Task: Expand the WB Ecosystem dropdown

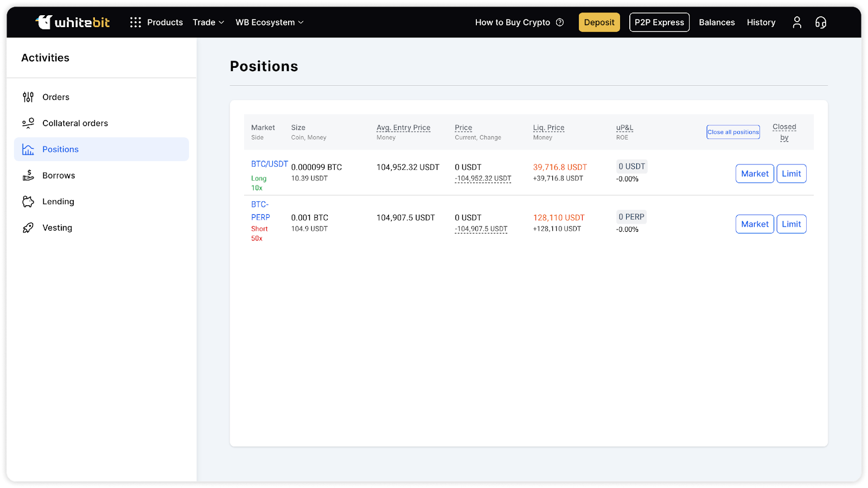Action: pos(269,22)
